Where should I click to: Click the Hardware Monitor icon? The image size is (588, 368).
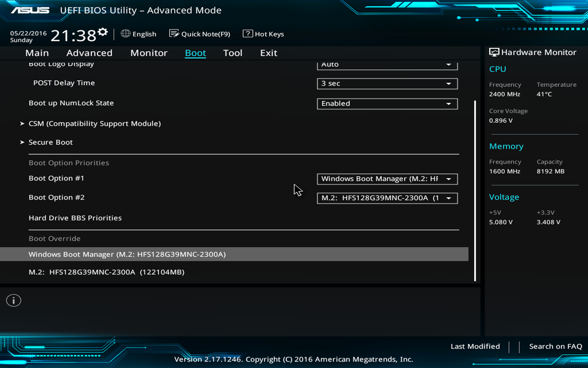[x=494, y=52]
